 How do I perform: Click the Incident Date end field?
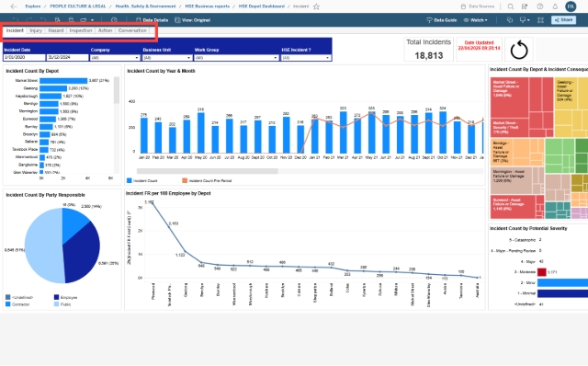coord(67,58)
